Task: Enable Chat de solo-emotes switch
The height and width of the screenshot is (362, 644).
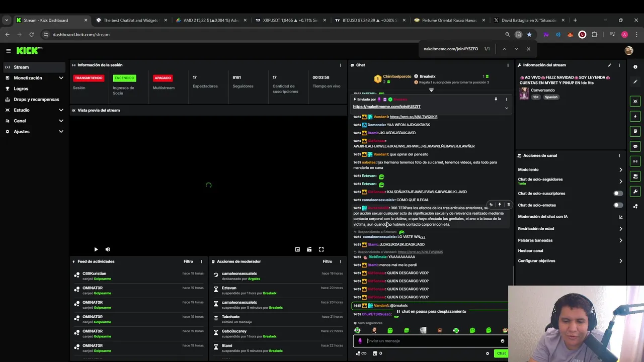Action: click(618, 205)
